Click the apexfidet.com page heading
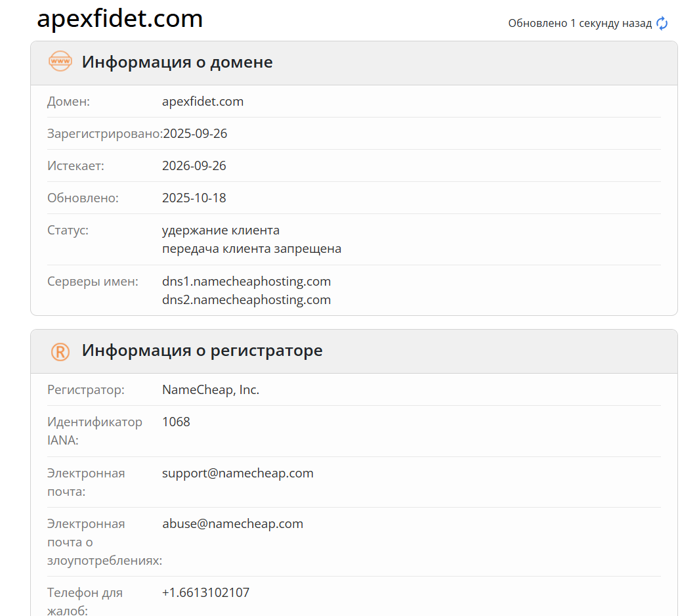Screen dimensions: 680x616 point(119,18)
